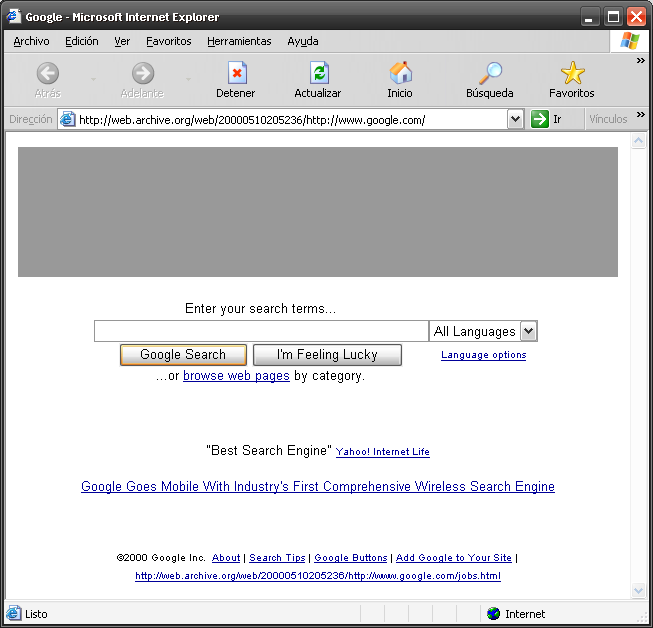653x628 pixels.
Task: Open the Ver menu
Action: pos(122,41)
